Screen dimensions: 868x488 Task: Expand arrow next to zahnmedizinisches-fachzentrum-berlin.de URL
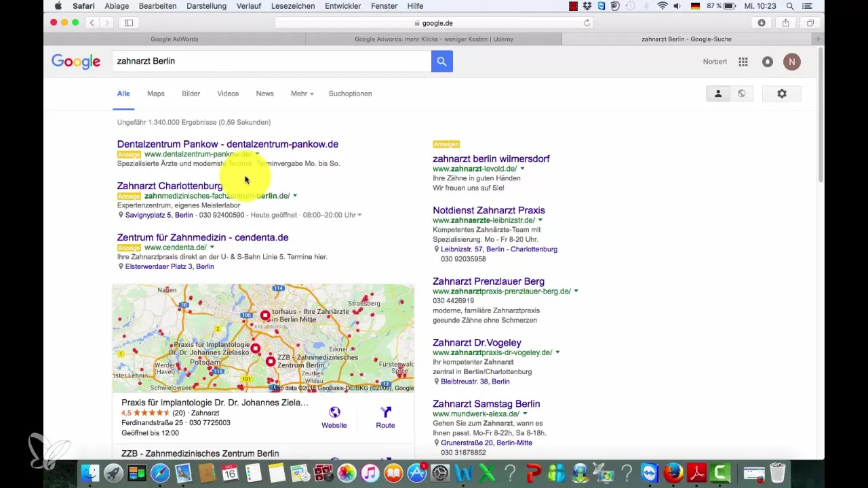(x=295, y=196)
